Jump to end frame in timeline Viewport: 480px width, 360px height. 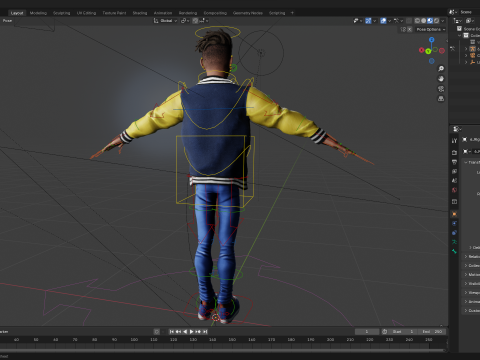[x=205, y=332]
